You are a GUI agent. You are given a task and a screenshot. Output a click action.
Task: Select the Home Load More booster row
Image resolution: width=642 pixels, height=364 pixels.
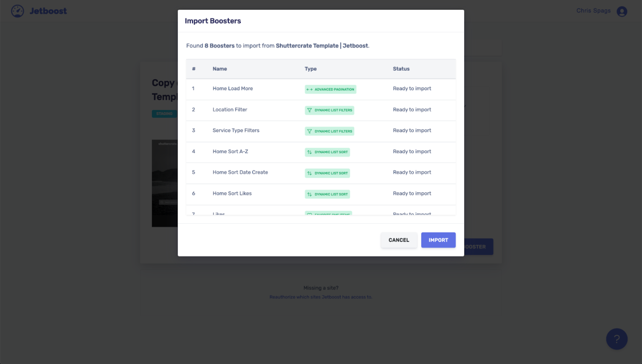[x=232, y=88]
